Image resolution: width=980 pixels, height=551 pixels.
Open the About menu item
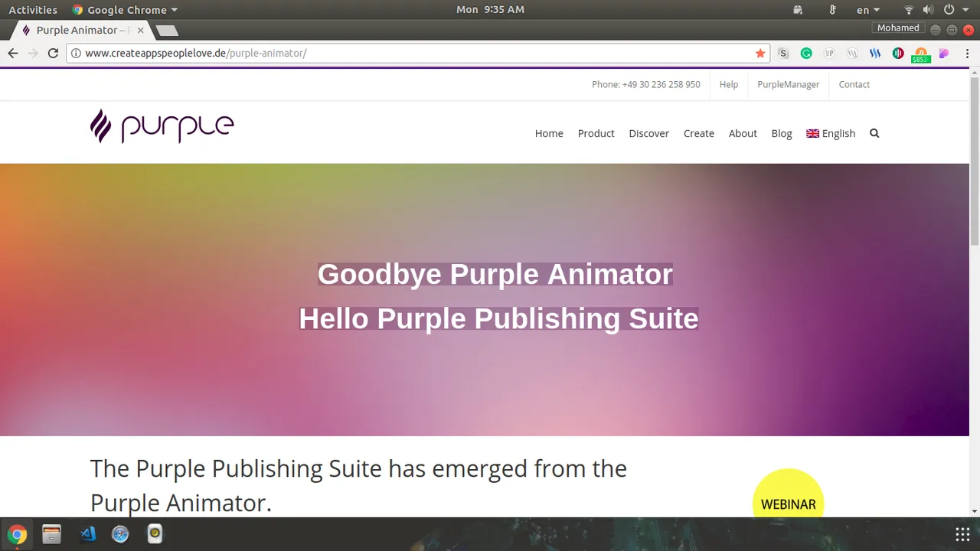743,133
